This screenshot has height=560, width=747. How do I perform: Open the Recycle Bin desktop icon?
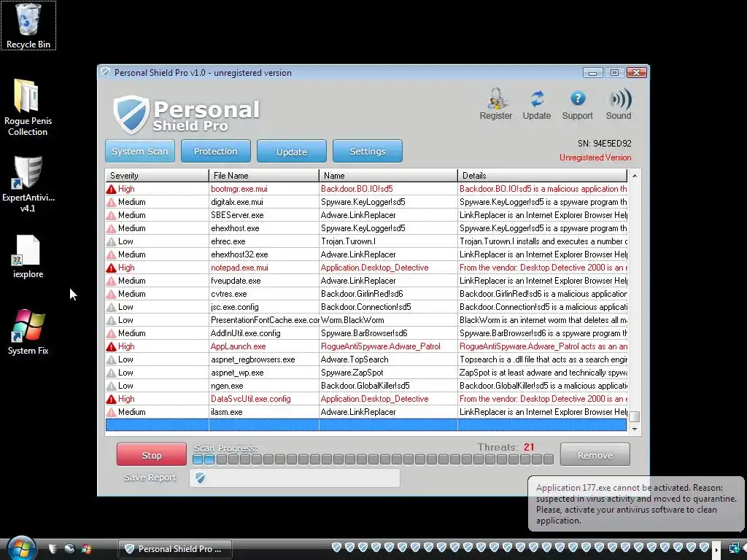pos(28,26)
